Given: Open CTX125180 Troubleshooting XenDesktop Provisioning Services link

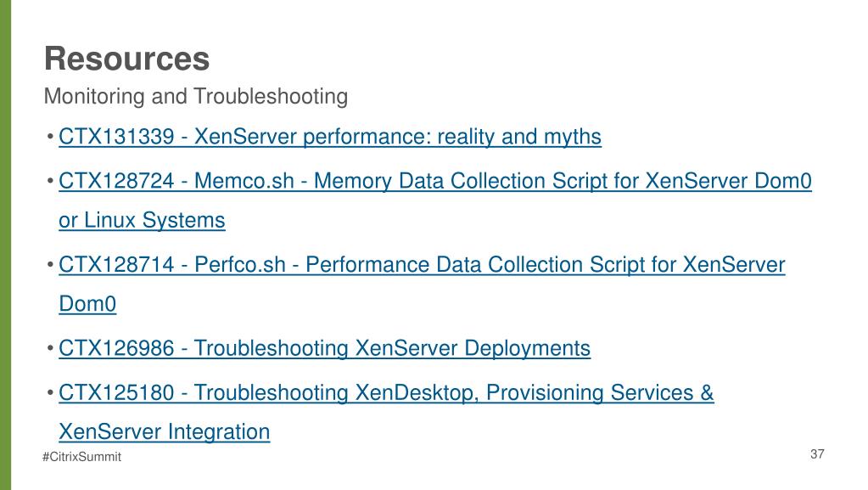Looking at the screenshot, I should pyautogui.click(x=386, y=392).
